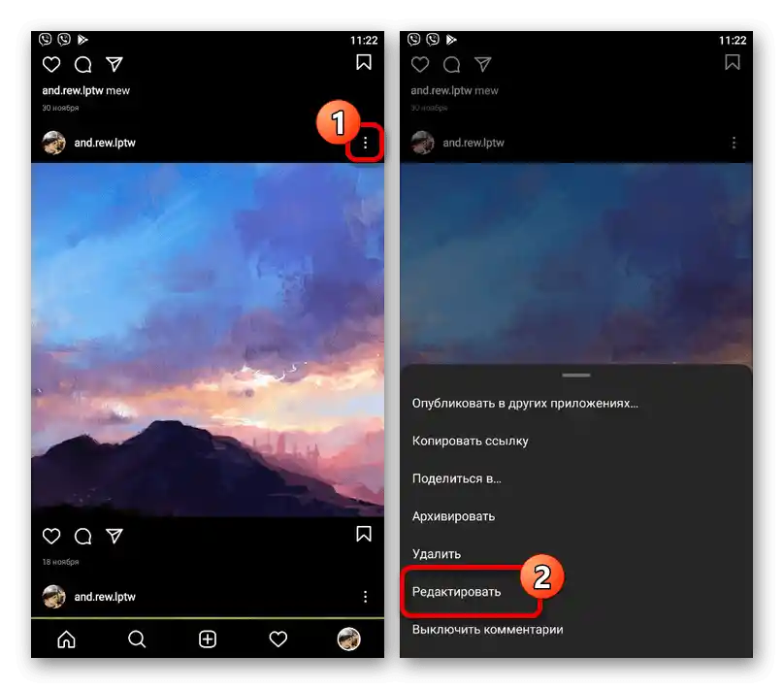The width and height of the screenshot is (784, 689).
Task: Save the sky painting post with bookmark
Action: pyautogui.click(x=364, y=534)
